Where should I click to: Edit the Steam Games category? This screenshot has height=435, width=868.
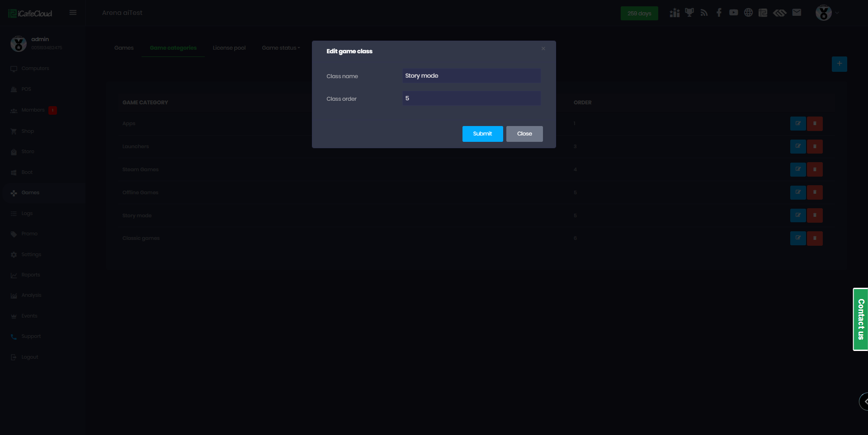(798, 169)
